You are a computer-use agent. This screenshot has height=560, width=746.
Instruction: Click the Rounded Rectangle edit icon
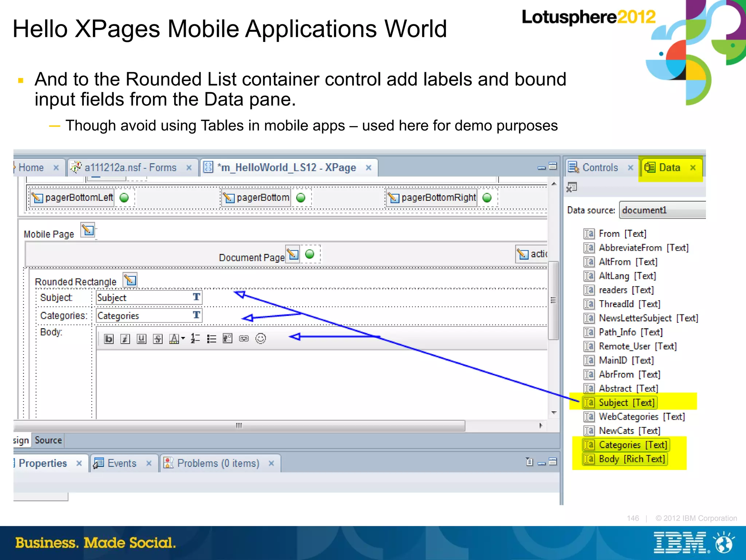130,280
